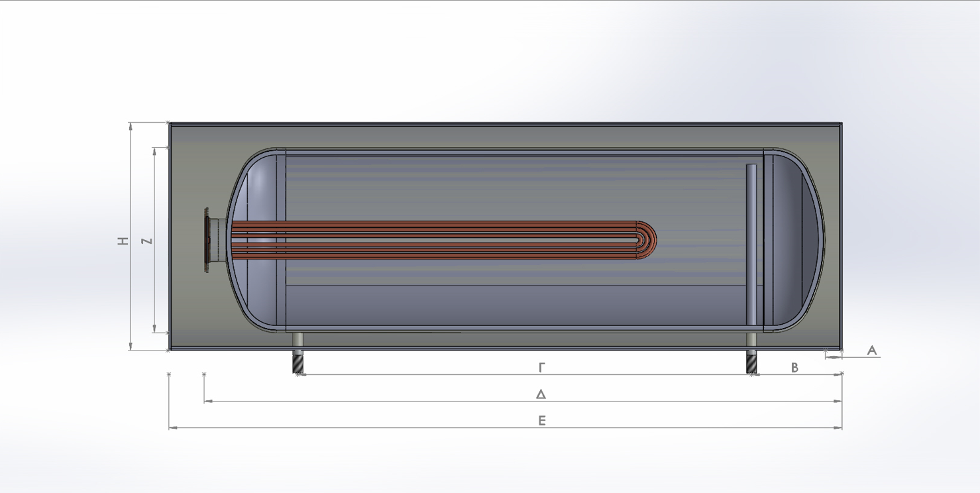
Task: Select the dimension label E
Action: click(x=542, y=421)
